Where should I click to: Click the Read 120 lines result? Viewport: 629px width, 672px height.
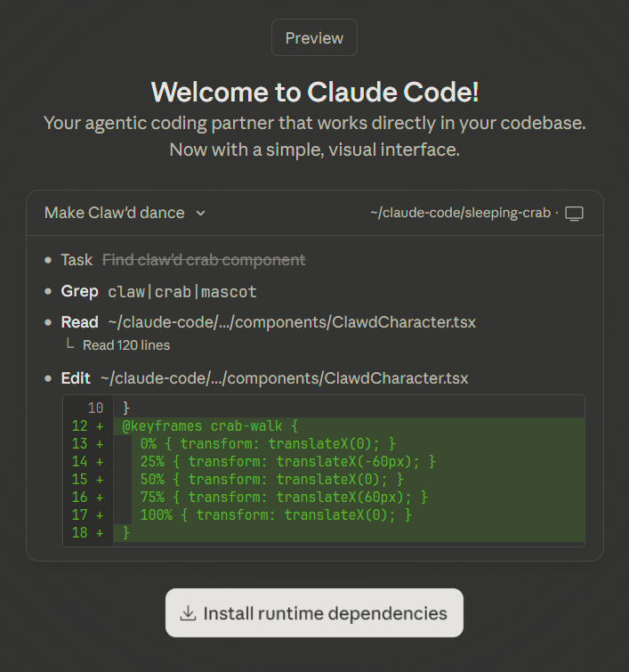point(126,345)
